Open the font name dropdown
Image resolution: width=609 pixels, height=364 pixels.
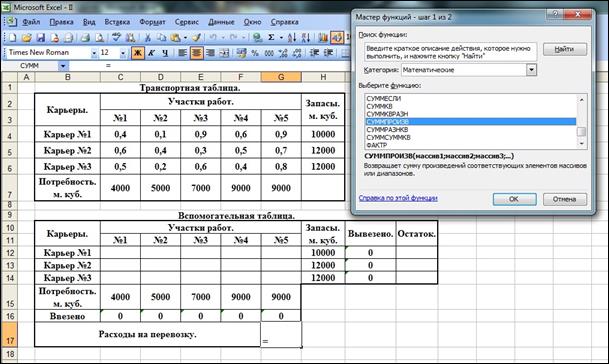pyautogui.click(x=94, y=53)
